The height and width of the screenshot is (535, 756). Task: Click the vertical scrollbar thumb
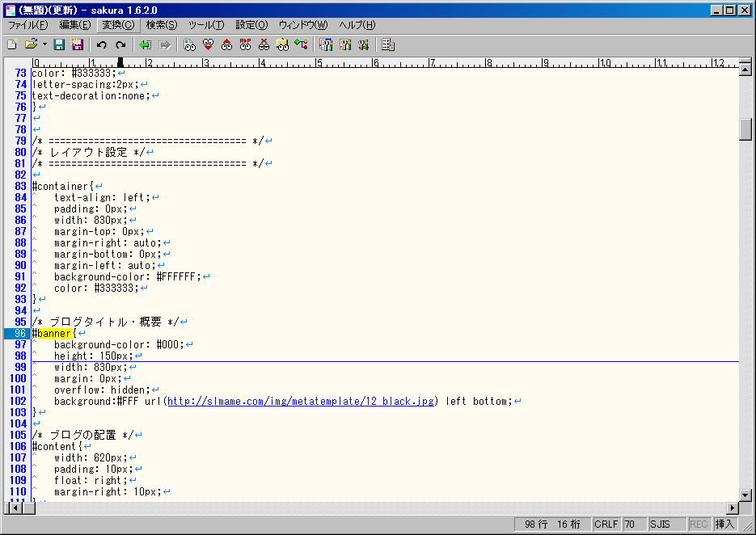pos(745,129)
